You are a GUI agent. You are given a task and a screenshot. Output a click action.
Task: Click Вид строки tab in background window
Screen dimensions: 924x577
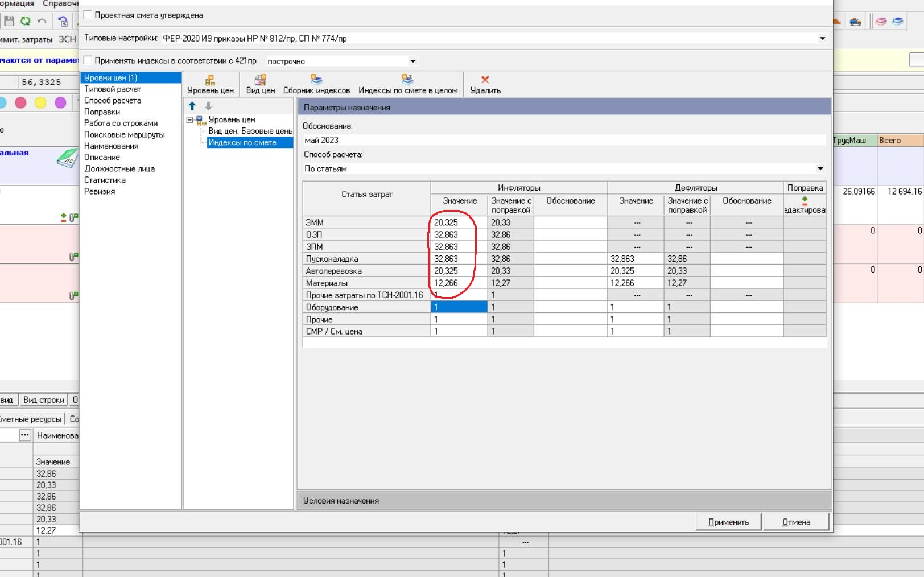point(44,400)
